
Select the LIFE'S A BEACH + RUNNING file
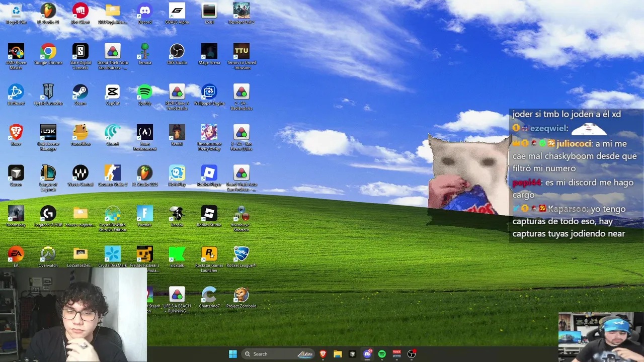click(177, 300)
